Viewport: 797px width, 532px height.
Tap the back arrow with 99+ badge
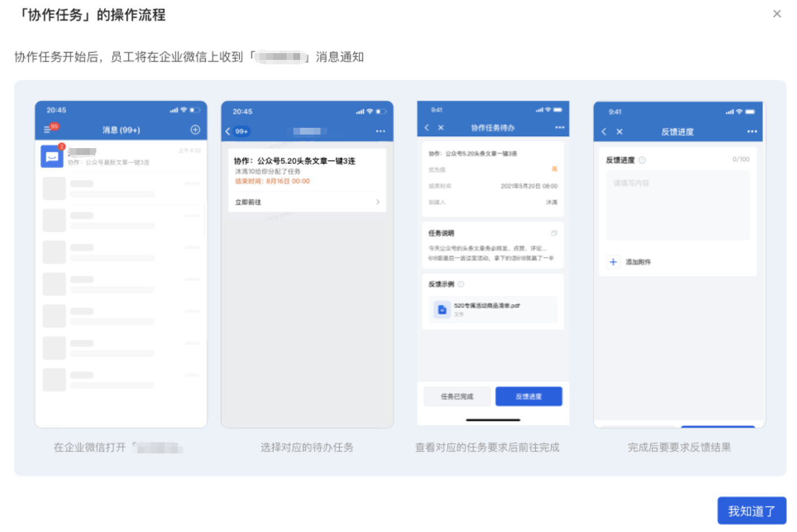(237, 131)
